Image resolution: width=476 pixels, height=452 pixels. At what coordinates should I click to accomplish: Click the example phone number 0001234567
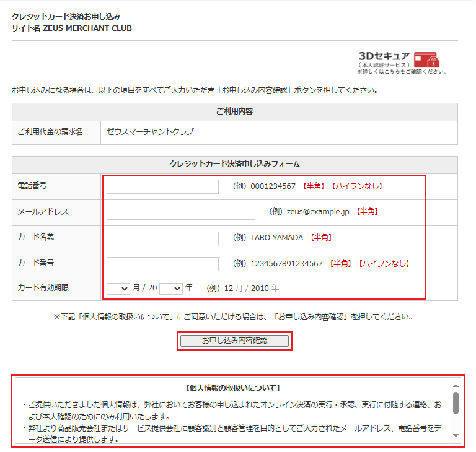(x=273, y=186)
